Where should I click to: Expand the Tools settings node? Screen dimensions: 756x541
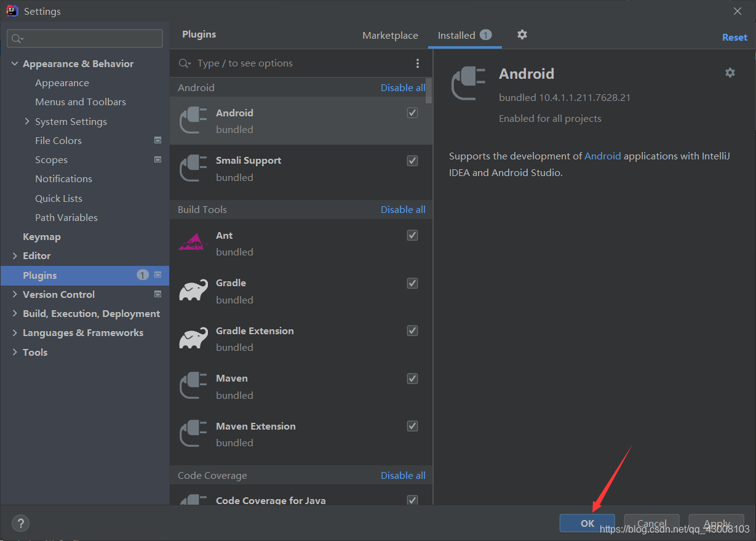15,352
